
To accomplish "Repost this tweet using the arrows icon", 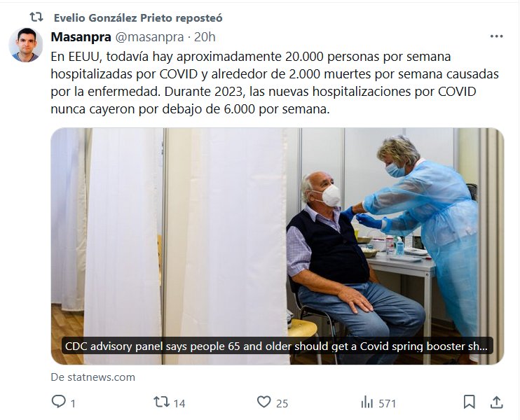I will (x=161, y=402).
